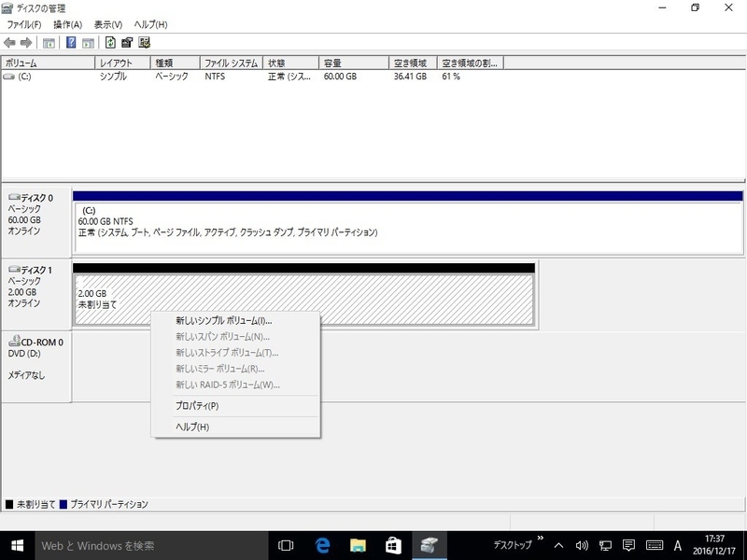Click the 60.00 GB capacity cell
The width and height of the screenshot is (747, 560).
[x=340, y=77]
